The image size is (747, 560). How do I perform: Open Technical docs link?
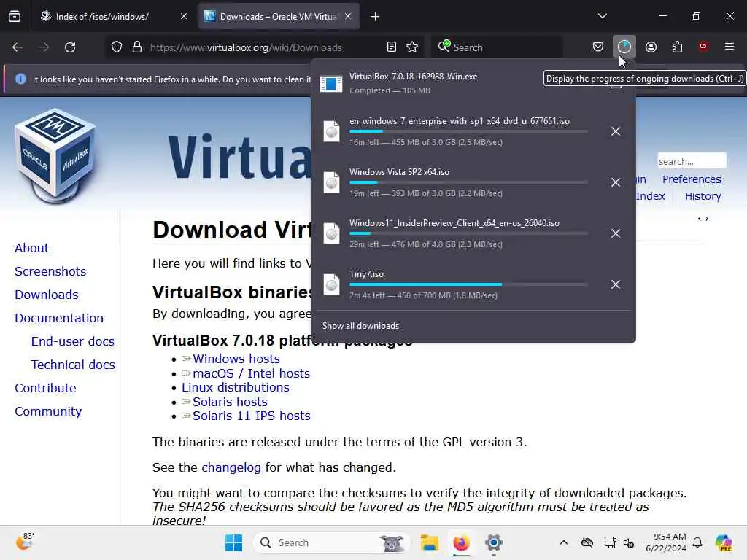pos(73,365)
